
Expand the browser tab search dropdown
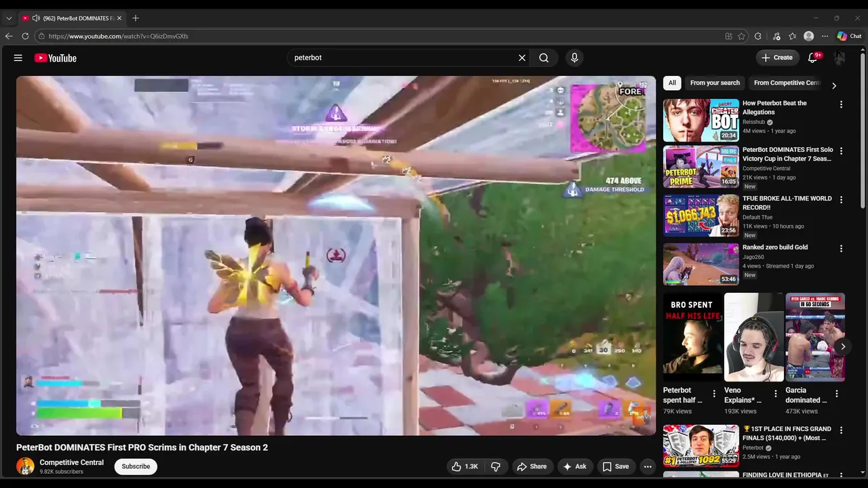[9, 18]
